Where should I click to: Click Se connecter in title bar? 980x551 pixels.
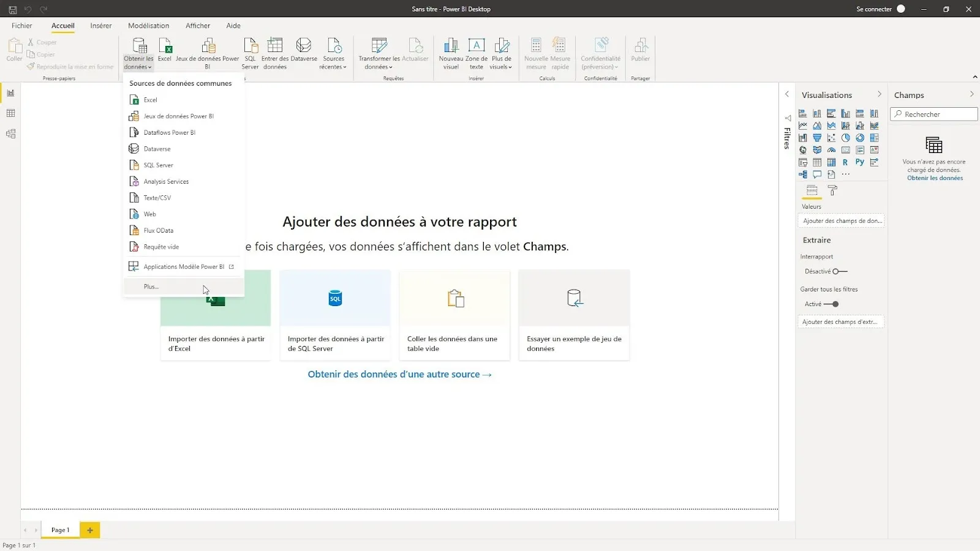(x=873, y=9)
